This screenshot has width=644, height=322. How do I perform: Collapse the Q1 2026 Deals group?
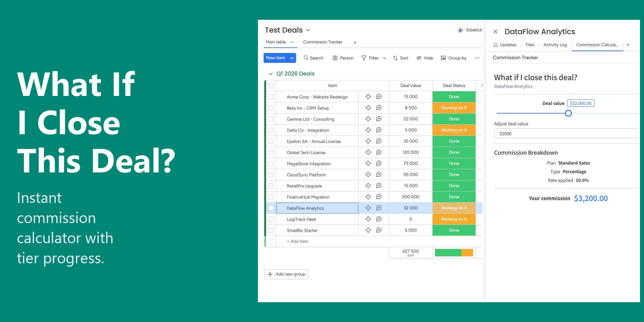point(271,74)
